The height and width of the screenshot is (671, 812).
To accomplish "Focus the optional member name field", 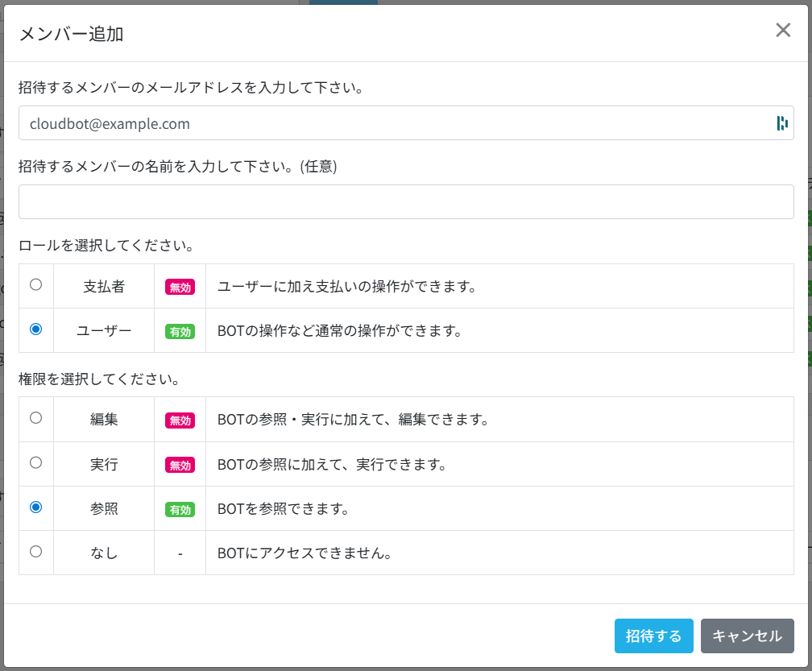I will pos(406,201).
